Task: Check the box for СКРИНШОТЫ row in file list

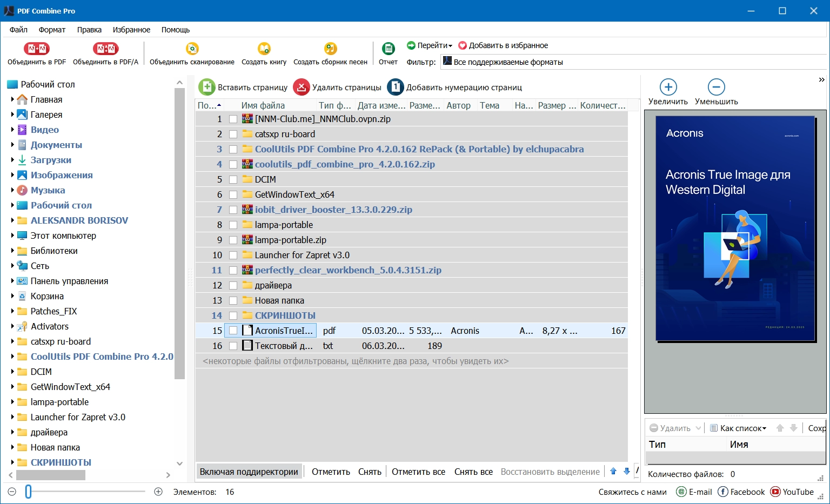Action: coord(233,315)
